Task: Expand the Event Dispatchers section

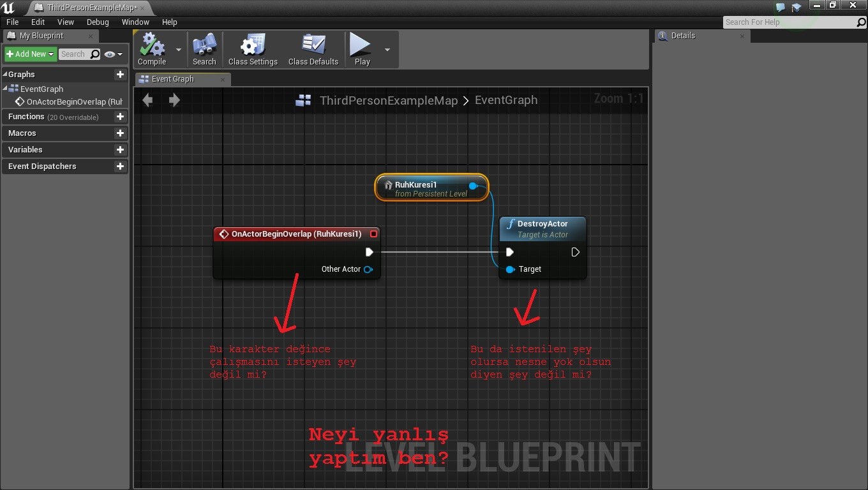Action: point(42,167)
